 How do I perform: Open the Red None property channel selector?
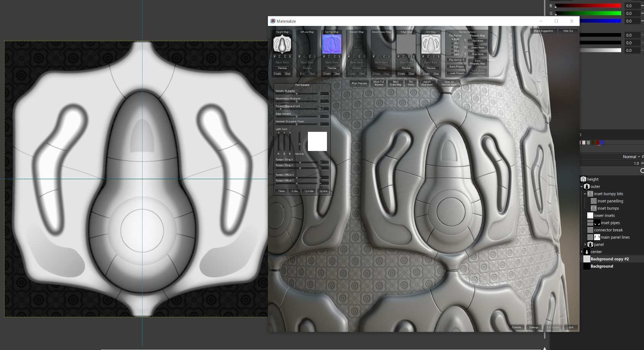click(477, 41)
